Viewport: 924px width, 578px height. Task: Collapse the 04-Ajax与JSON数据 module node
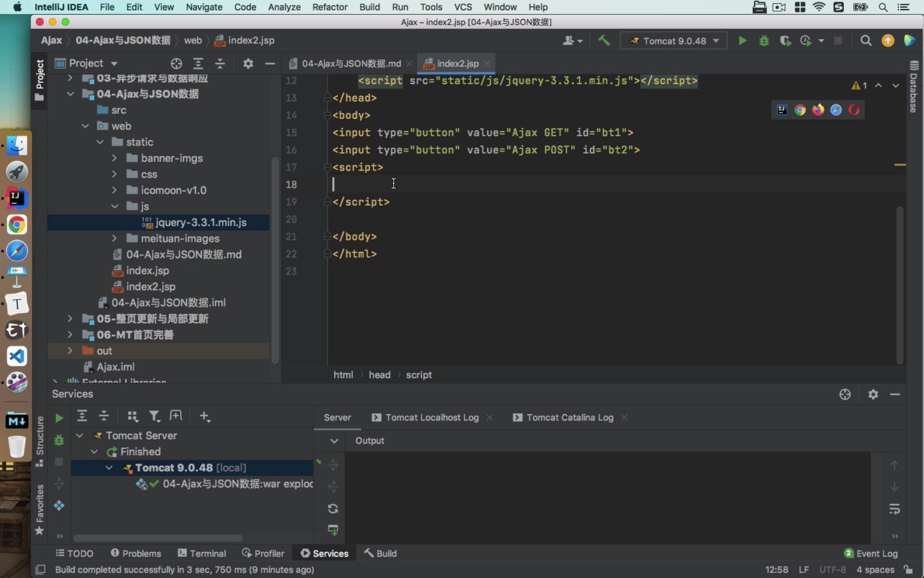pyautogui.click(x=71, y=94)
